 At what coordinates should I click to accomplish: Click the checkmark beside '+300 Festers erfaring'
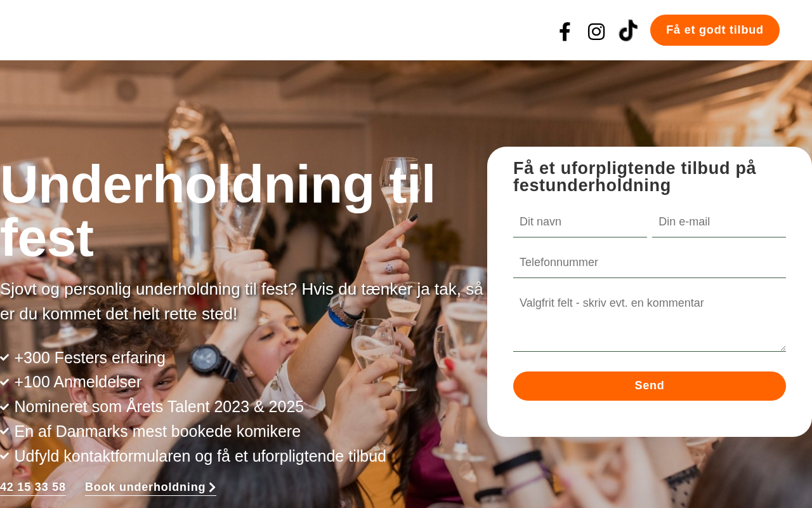point(4,358)
